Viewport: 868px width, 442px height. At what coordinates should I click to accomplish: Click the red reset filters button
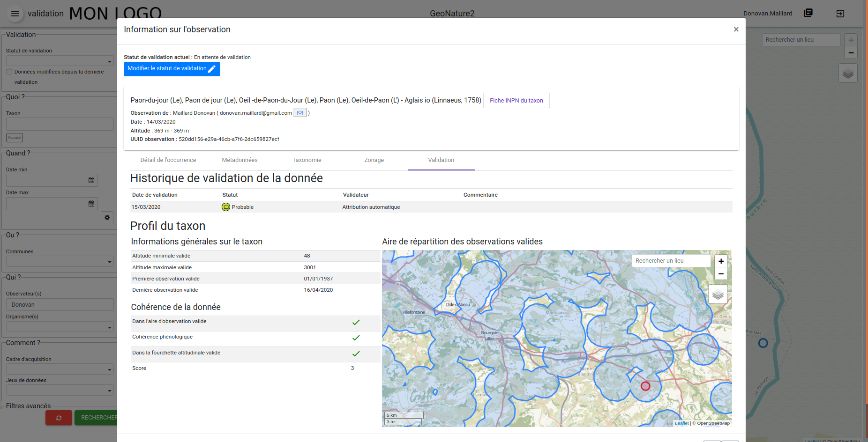59,418
